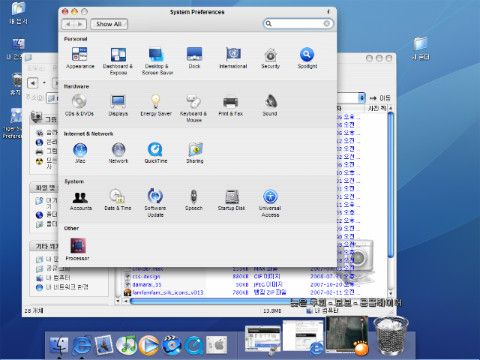Click the Show All button
Viewport: 480px width, 360px height.
(x=109, y=24)
